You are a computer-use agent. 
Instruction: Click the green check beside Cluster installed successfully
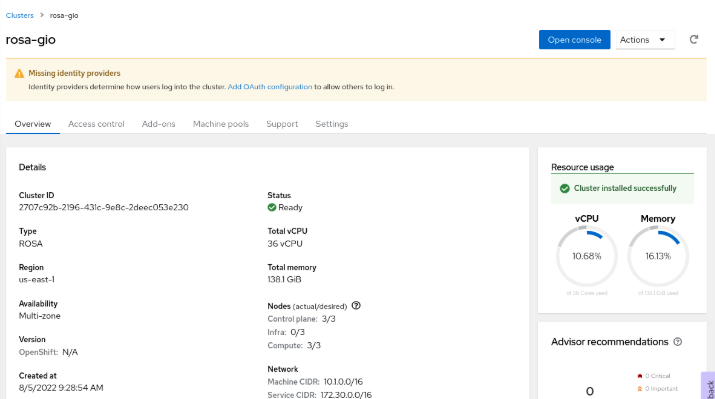click(x=565, y=188)
